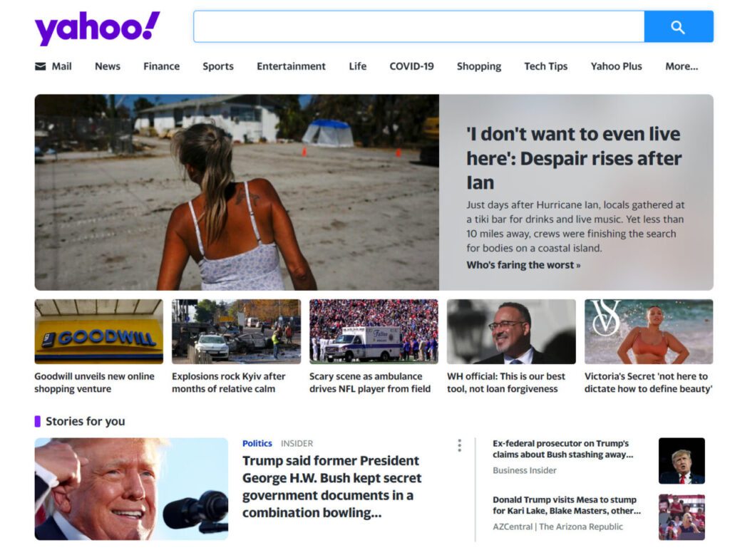Open Mail via the envelope icon
This screenshot has height=560, width=730.
pyautogui.click(x=41, y=66)
